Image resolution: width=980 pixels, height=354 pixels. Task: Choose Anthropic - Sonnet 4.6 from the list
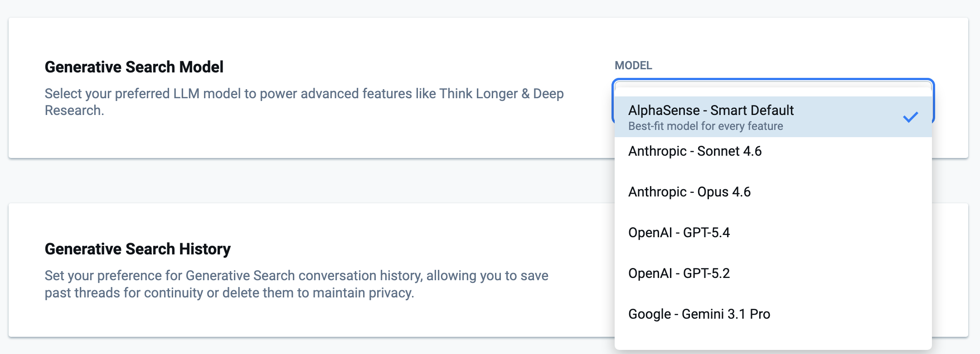pos(695,151)
